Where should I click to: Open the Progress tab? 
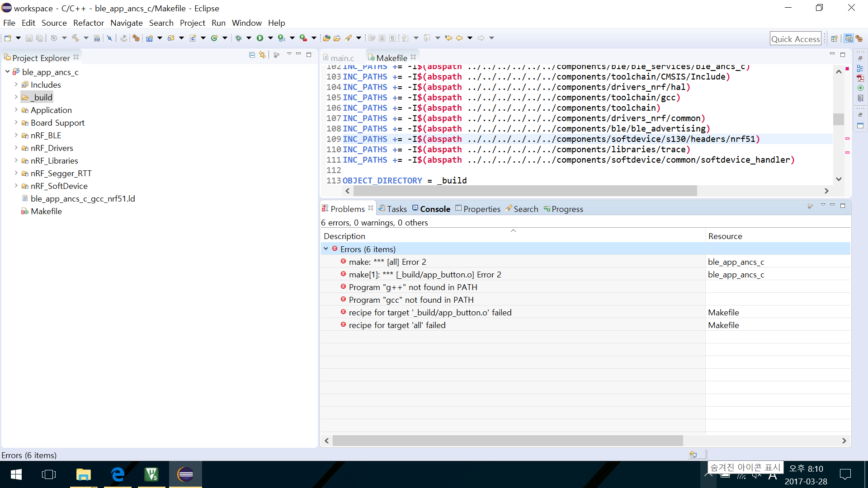(563, 209)
